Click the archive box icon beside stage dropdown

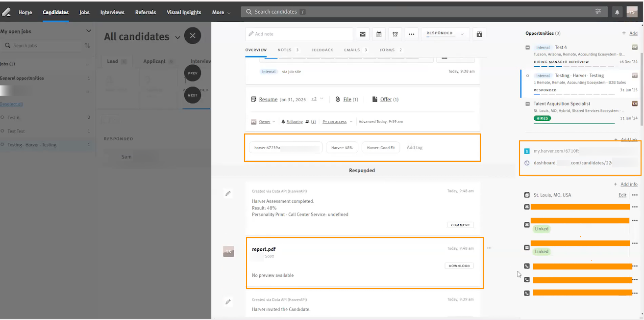point(479,34)
